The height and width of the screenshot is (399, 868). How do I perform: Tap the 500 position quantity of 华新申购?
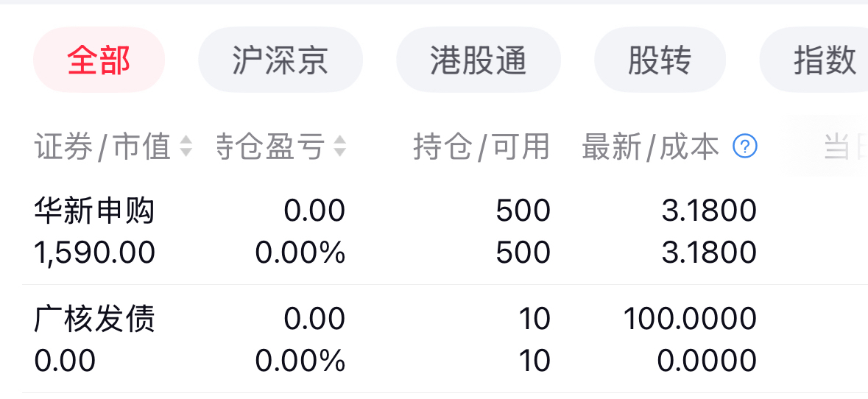(523, 211)
